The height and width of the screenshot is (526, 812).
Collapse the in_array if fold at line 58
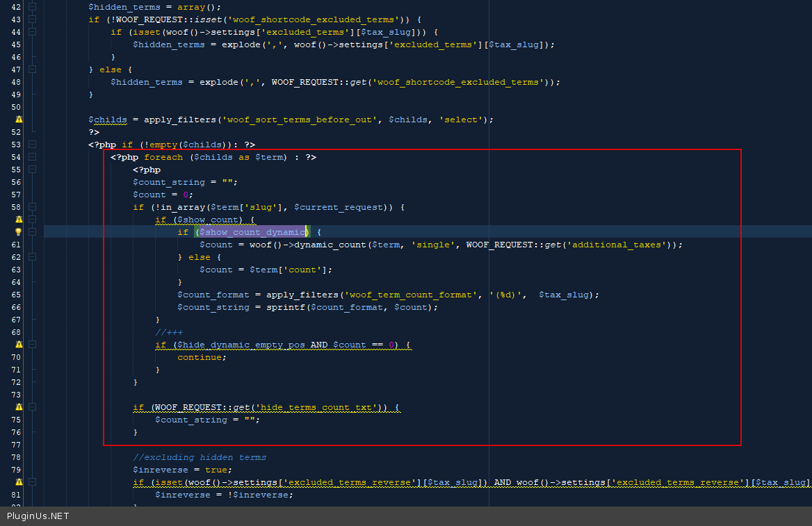coord(32,207)
